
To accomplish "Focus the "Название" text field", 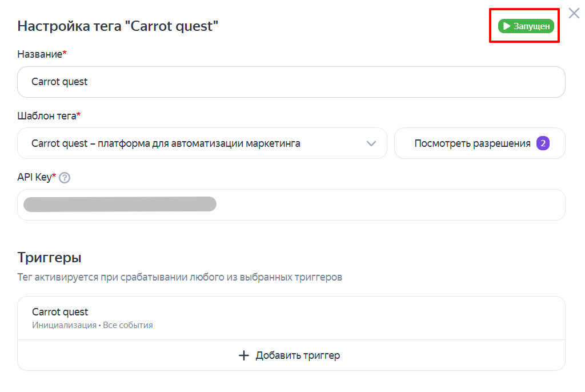I will click(x=291, y=82).
